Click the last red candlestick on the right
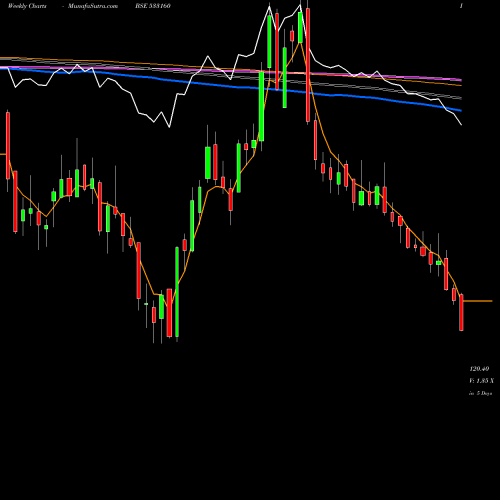This screenshot has height=500, width=500. coord(461,312)
